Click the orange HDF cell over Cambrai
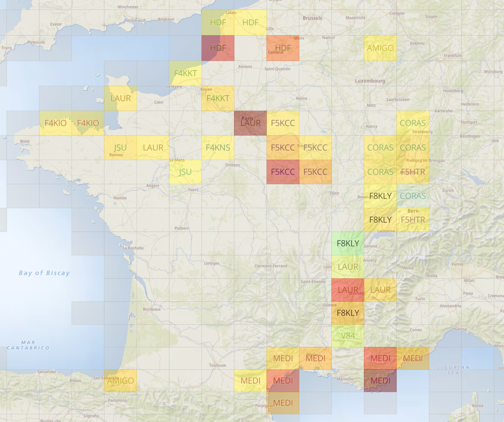504x422 pixels. point(283,48)
